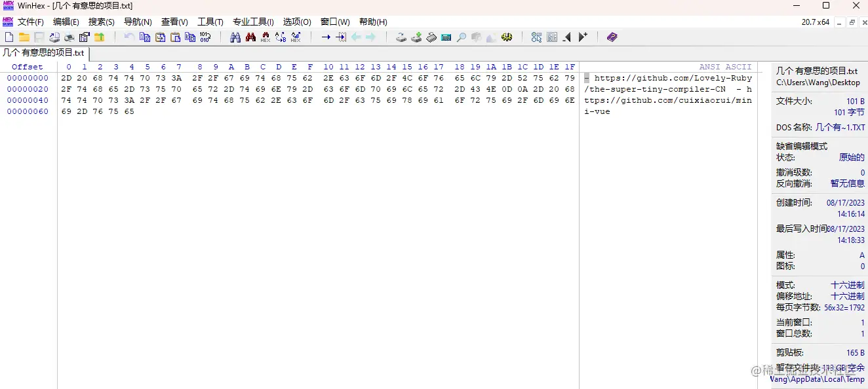The image size is (868, 389).
Task: Open the 导航(N) menu
Action: pyautogui.click(x=138, y=22)
